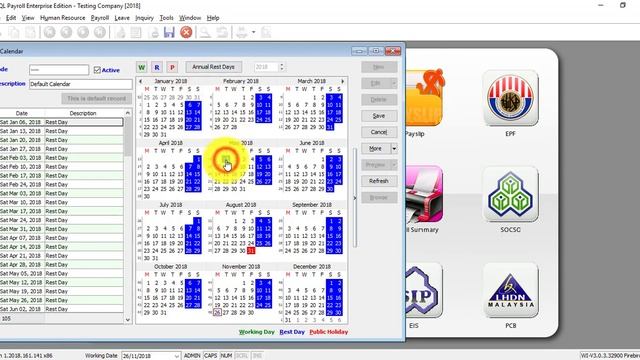Open the Working Date dropdown in status bar
Viewport: 640px width, 360px height.
pyautogui.click(x=177, y=356)
